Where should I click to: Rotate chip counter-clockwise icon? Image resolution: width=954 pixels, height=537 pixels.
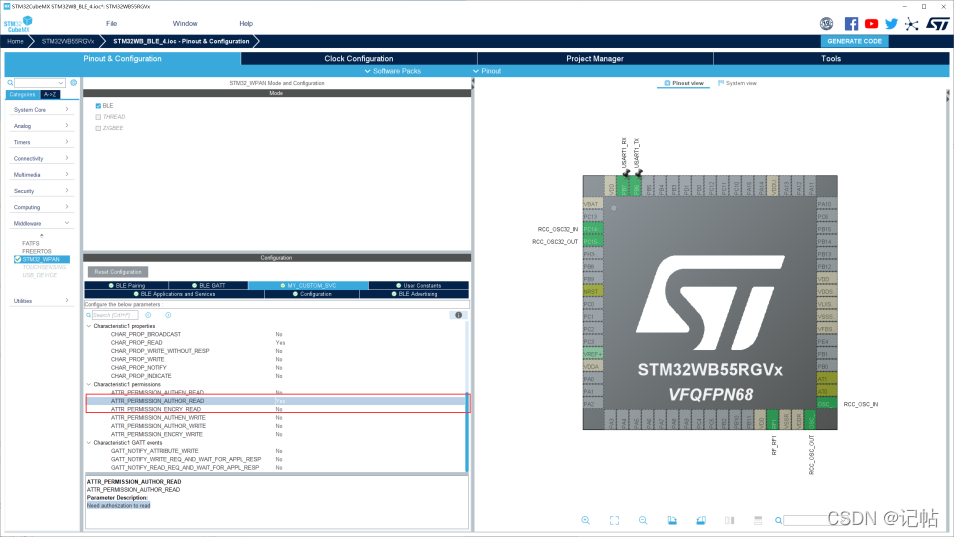pos(701,521)
